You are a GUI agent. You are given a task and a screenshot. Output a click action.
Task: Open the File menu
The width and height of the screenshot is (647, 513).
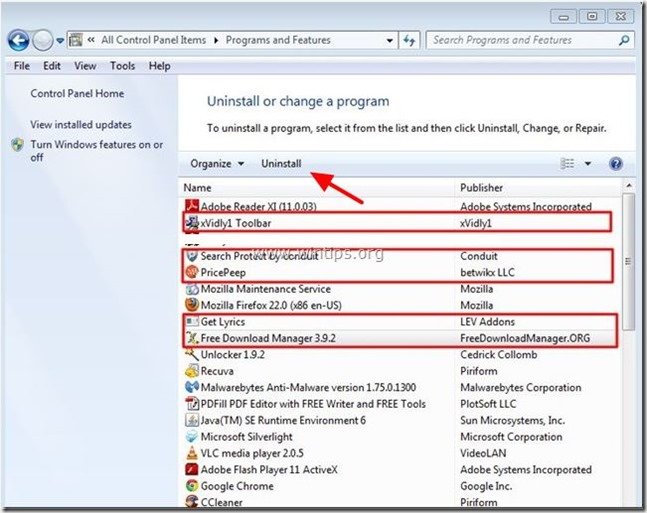pos(22,66)
